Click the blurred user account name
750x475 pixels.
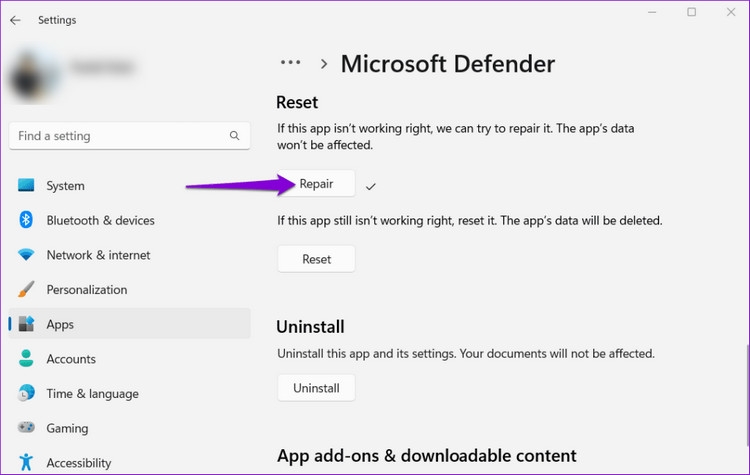[102, 67]
